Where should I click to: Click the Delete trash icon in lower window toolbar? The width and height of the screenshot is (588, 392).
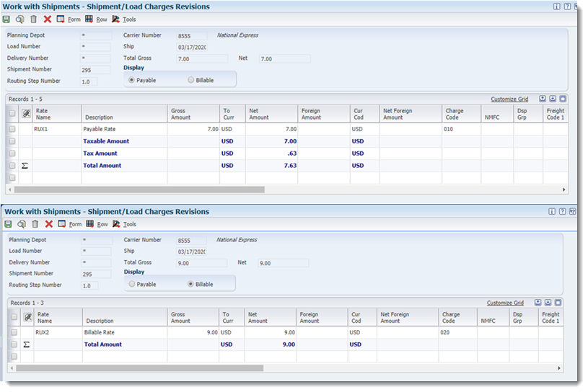[35, 224]
